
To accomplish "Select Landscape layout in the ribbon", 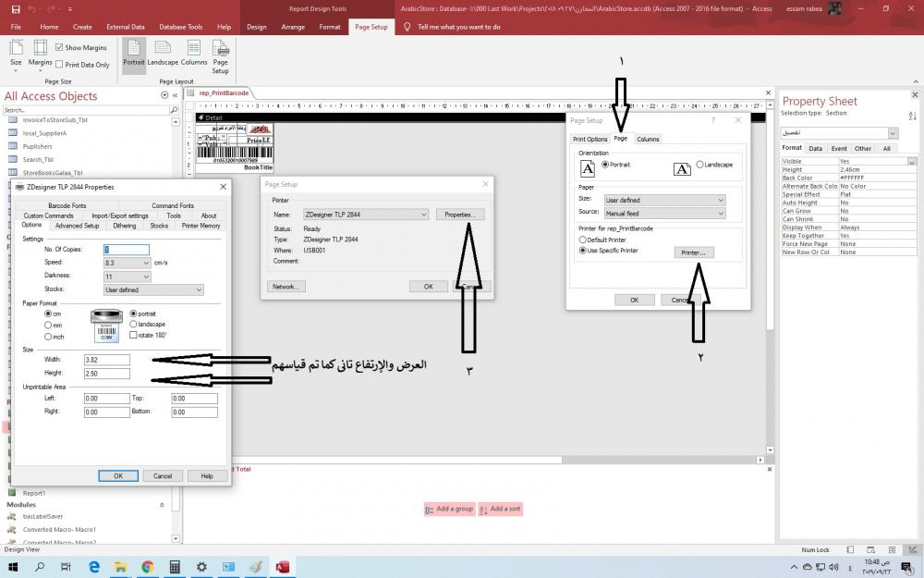I will point(163,54).
